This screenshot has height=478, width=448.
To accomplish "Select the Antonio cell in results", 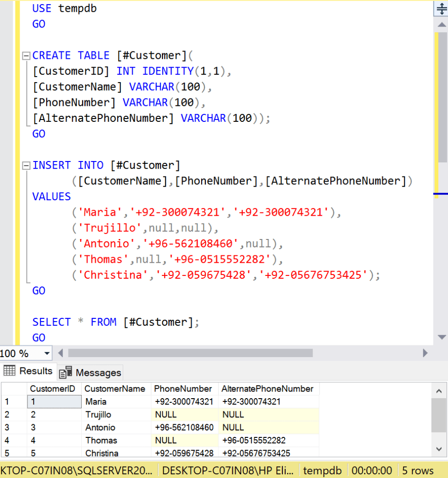I will (x=100, y=428).
